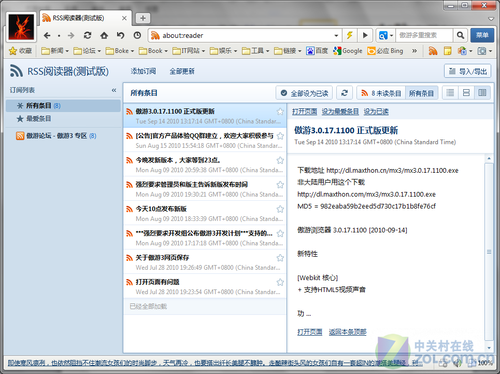Click the browser forward arrow

pos(71,35)
